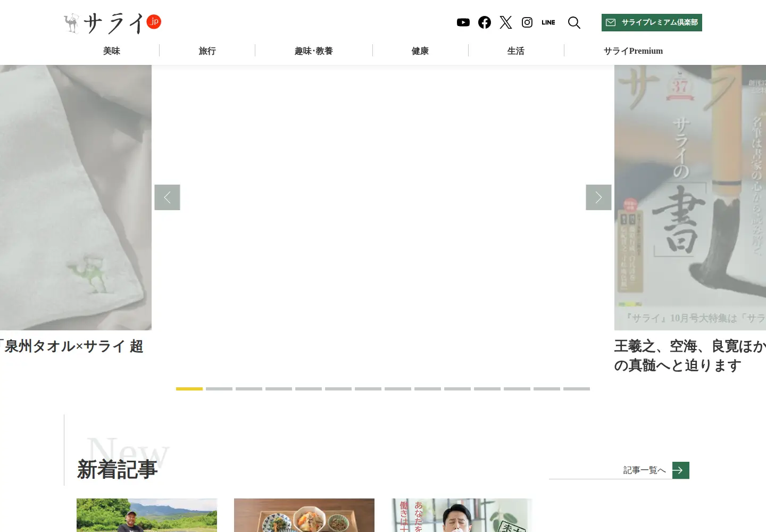
Task: Open the YouTube channel icon
Action: [463, 22]
